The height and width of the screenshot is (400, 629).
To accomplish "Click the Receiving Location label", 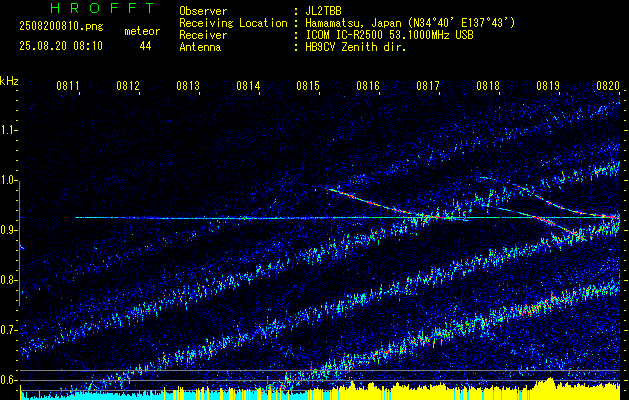I will pos(233,23).
